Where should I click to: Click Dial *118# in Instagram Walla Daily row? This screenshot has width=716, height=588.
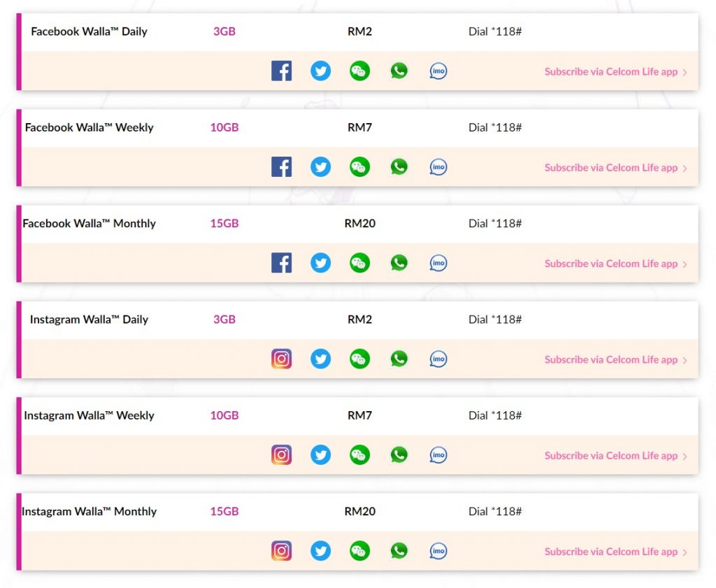pos(495,319)
